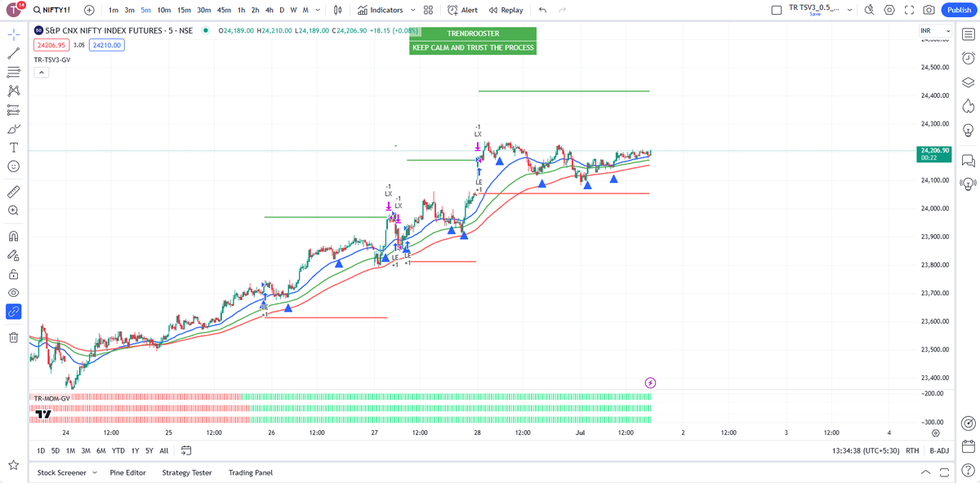Open quick search icon
Viewport: 980px width, 483px height.
click(x=869, y=10)
